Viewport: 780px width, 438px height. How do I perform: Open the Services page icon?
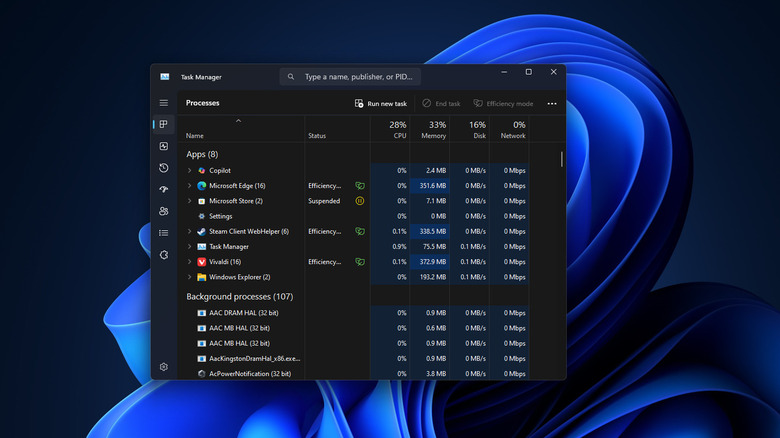click(164, 255)
